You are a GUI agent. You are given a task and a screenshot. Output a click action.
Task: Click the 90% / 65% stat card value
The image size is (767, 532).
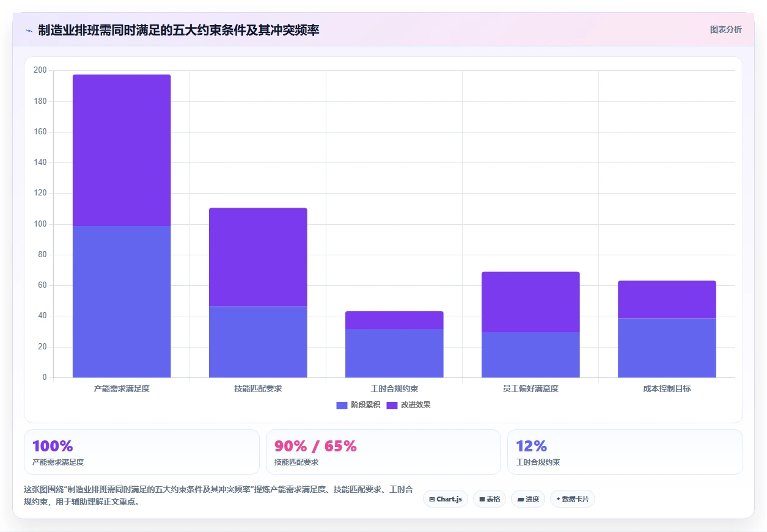[x=315, y=446]
